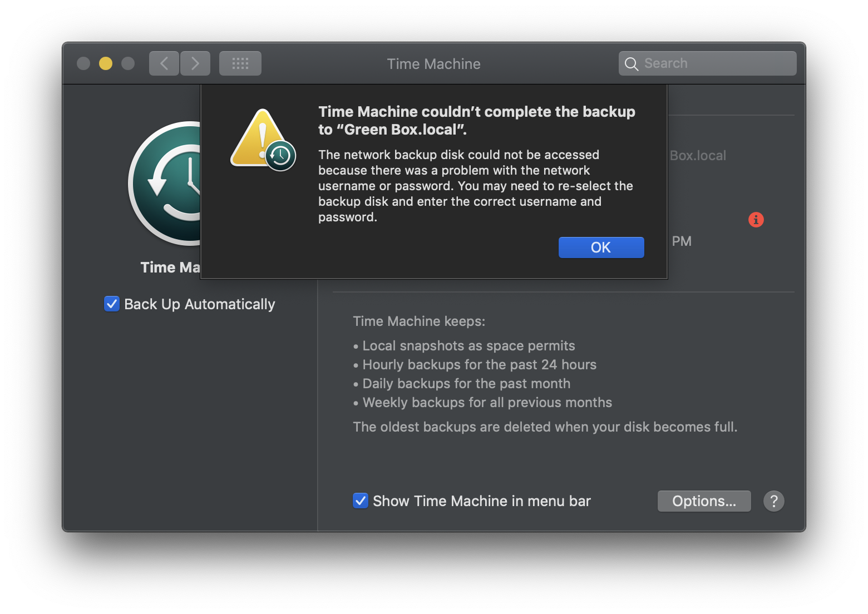Click the partially hidden "Box.local" disk name
Image resolution: width=868 pixels, height=614 pixels.
point(698,156)
